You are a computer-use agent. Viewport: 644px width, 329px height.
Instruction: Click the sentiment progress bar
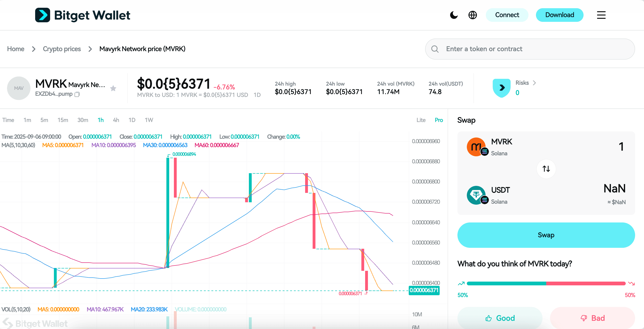(x=546, y=283)
